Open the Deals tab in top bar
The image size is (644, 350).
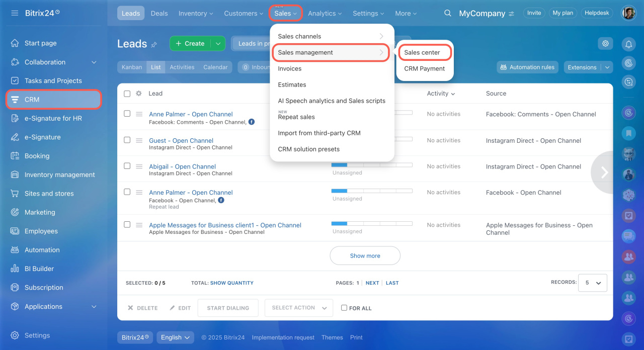point(159,14)
